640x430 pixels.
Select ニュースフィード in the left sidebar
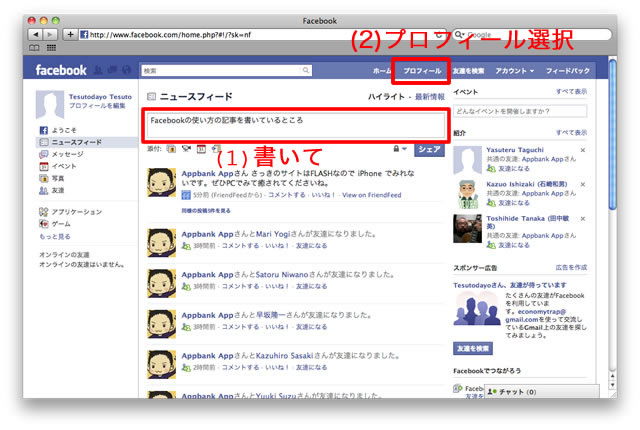point(88,142)
